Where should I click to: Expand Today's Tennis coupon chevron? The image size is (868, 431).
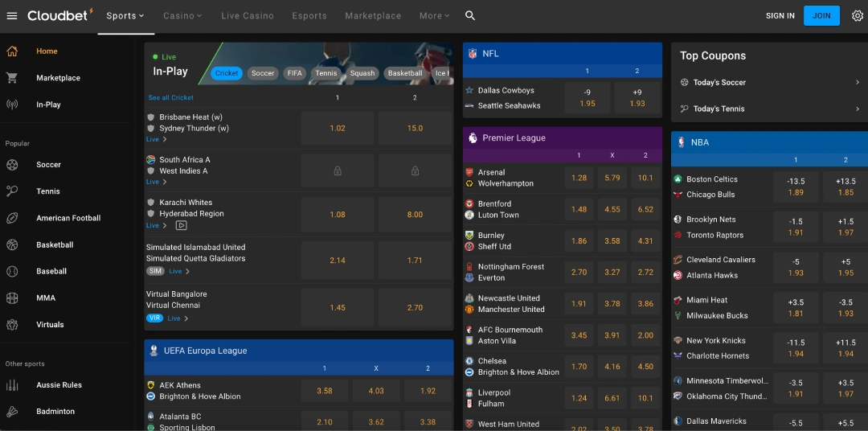tap(858, 109)
